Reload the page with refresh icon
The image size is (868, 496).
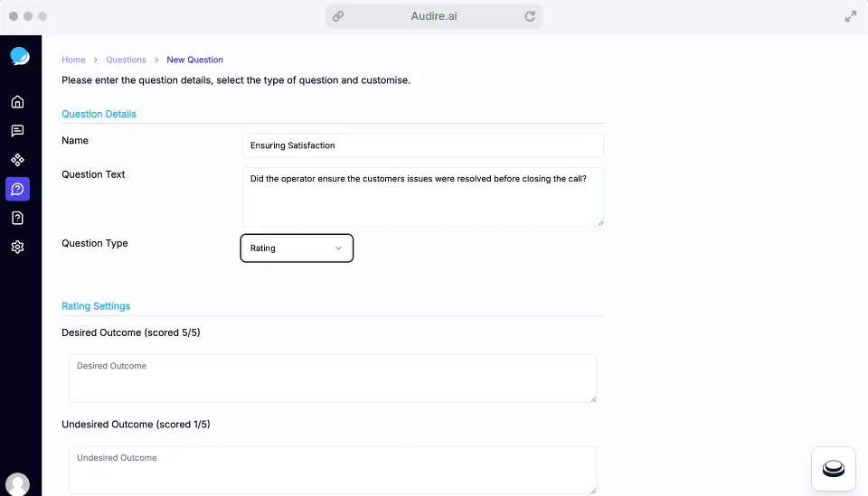click(x=530, y=16)
